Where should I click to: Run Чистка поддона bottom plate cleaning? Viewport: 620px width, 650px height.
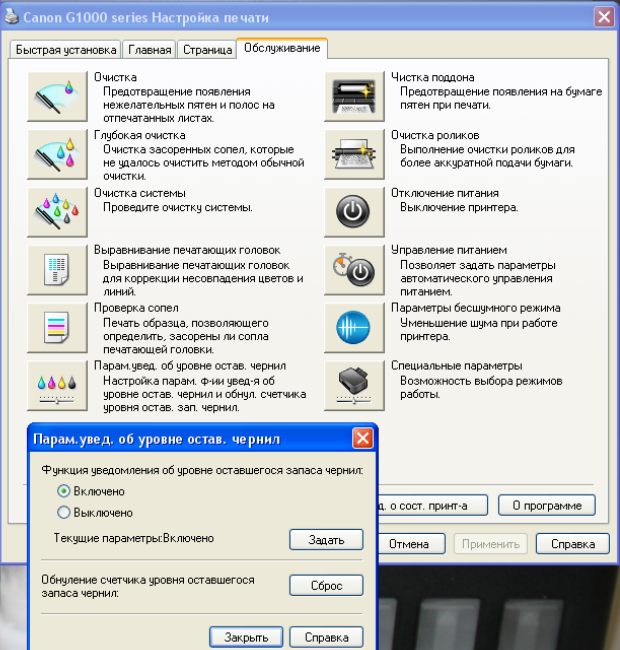click(x=354, y=96)
